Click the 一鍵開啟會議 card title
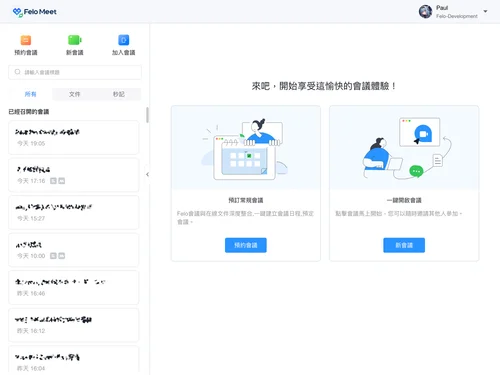This screenshot has width=500, height=375. pyautogui.click(x=404, y=200)
